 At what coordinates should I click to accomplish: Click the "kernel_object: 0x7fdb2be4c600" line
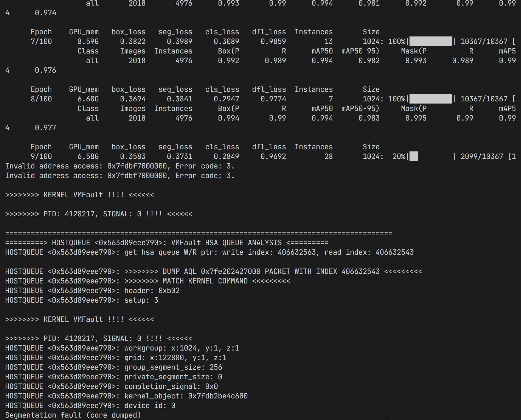pyautogui.click(x=126, y=396)
